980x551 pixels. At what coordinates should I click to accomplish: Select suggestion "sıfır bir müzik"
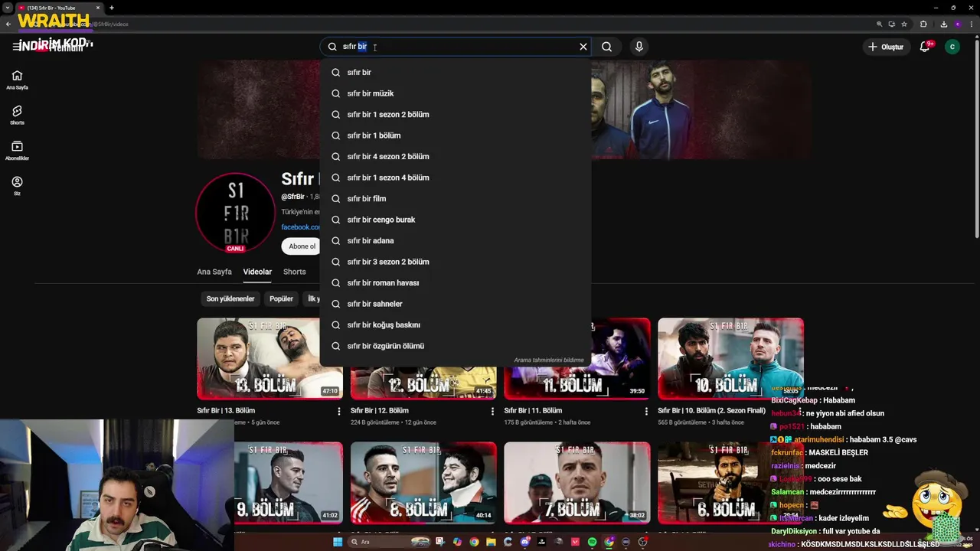click(456, 93)
